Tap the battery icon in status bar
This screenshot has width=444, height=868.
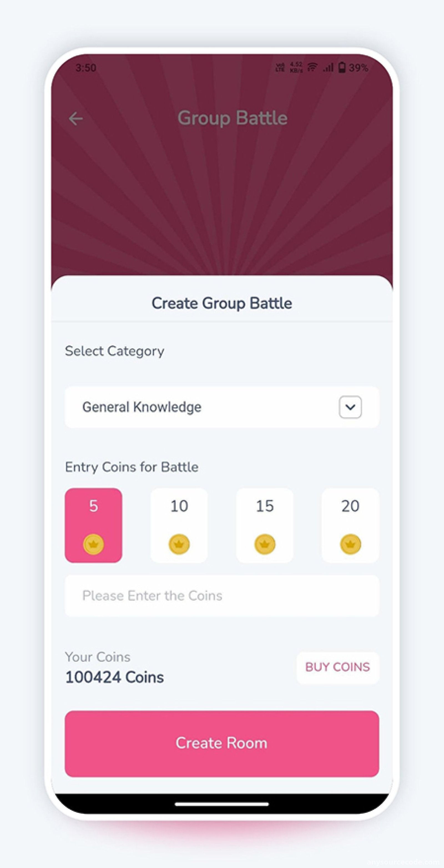[342, 67]
